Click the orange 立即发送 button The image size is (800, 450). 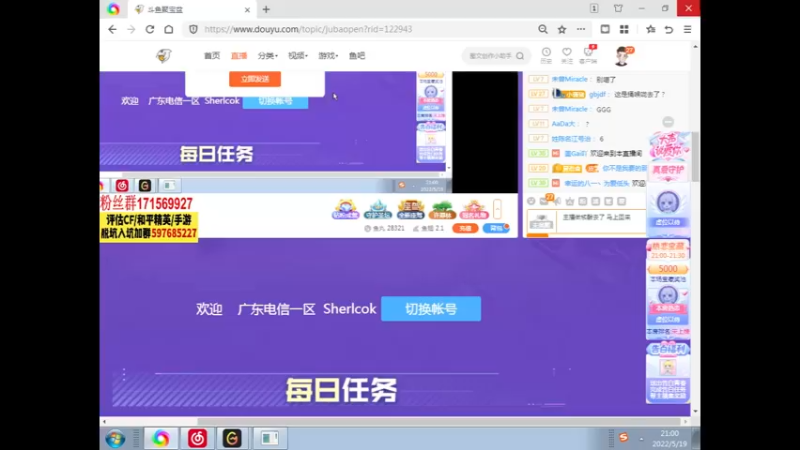(255, 79)
